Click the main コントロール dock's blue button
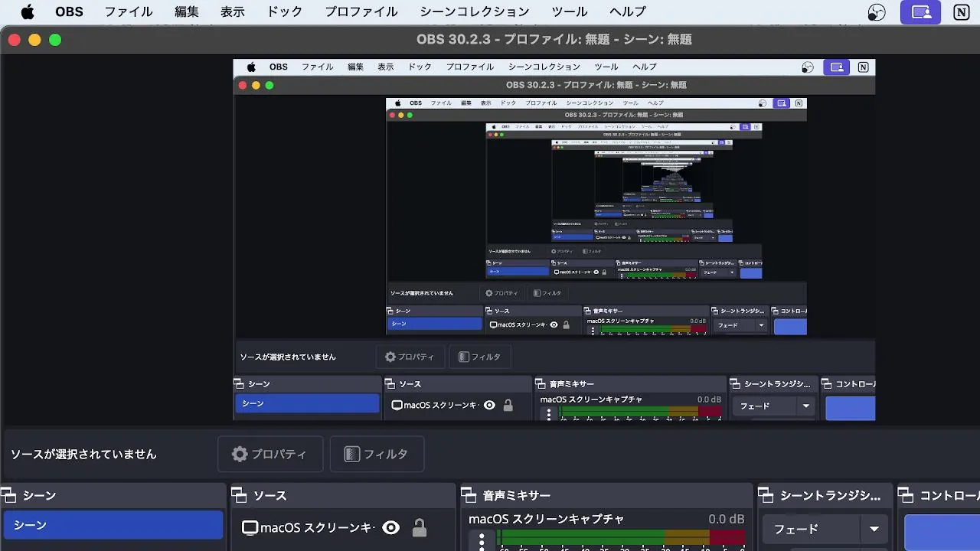Screen dimensions: 980x551 (x=942, y=533)
